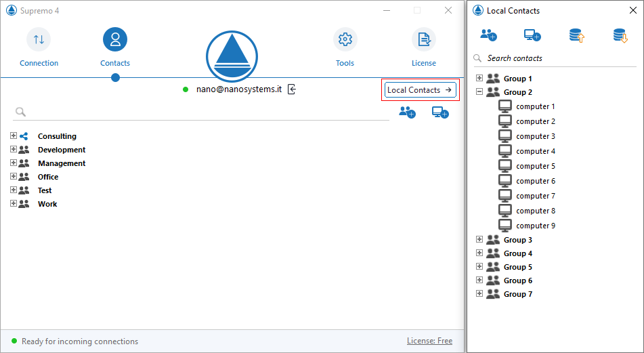Add group in Local Contacts panel

489,35
